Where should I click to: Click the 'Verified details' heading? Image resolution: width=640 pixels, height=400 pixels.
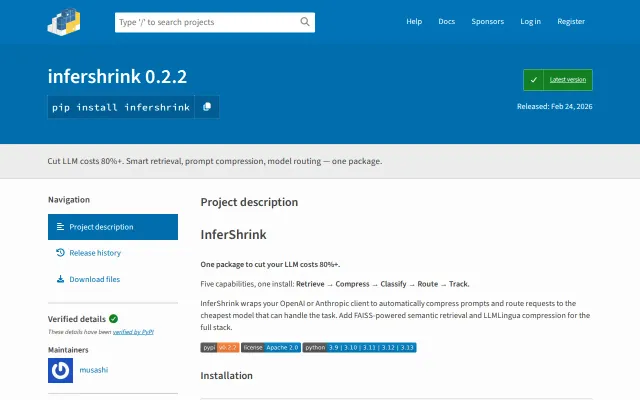77,319
